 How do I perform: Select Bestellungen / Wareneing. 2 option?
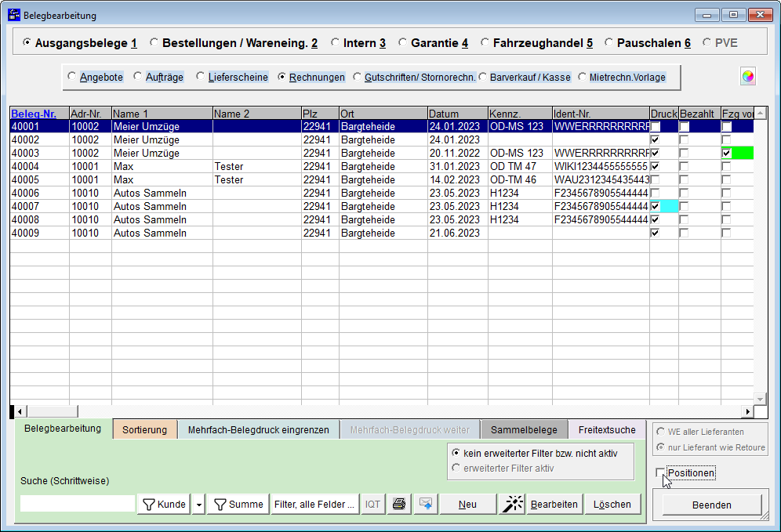tap(154, 43)
